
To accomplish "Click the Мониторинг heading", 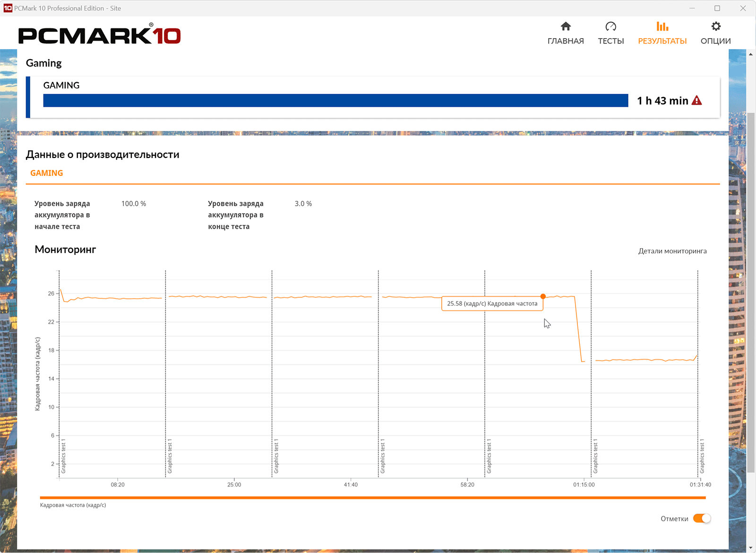I will click(x=65, y=250).
